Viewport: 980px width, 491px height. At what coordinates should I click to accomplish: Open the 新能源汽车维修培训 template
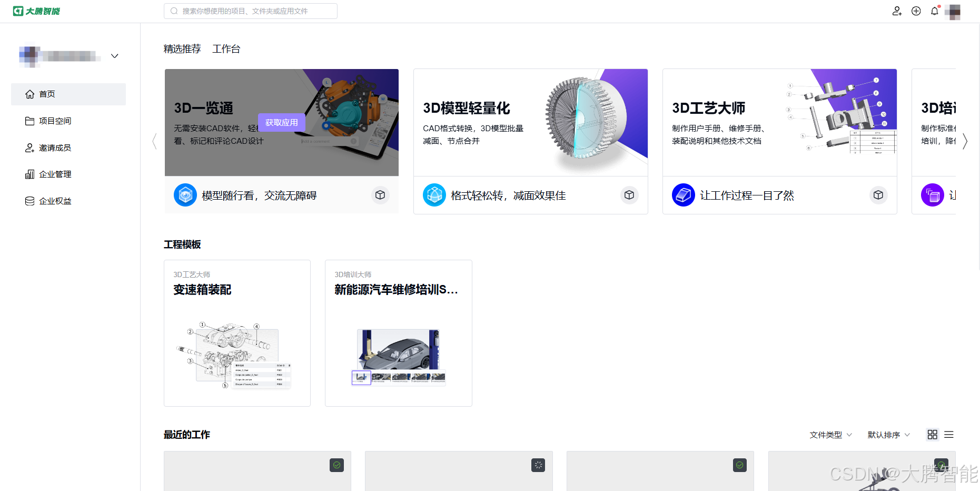pos(399,333)
